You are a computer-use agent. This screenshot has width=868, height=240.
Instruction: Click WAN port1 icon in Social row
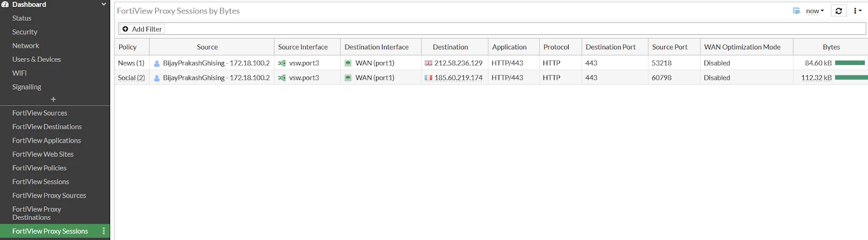point(348,78)
